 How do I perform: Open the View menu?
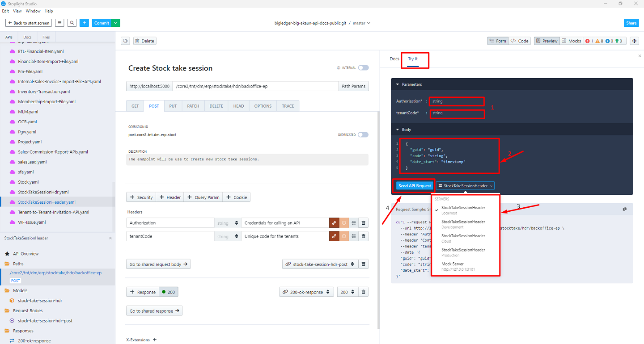click(x=17, y=11)
